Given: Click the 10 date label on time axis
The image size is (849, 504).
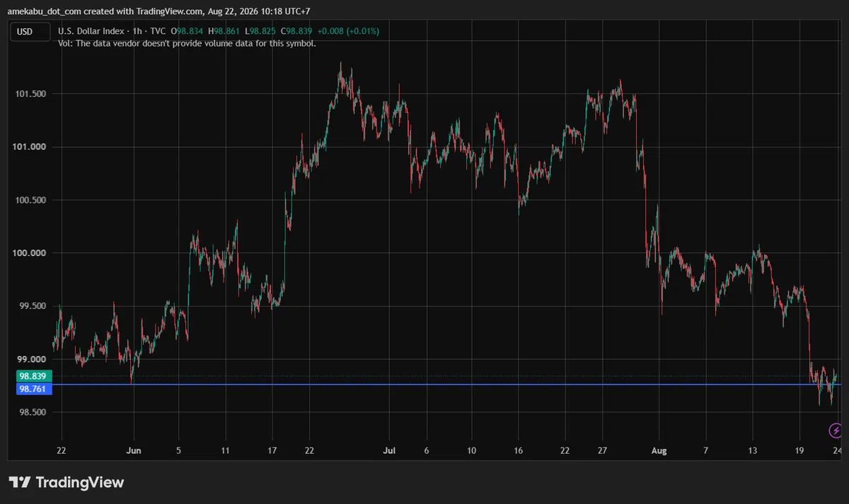Looking at the screenshot, I should tap(471, 450).
